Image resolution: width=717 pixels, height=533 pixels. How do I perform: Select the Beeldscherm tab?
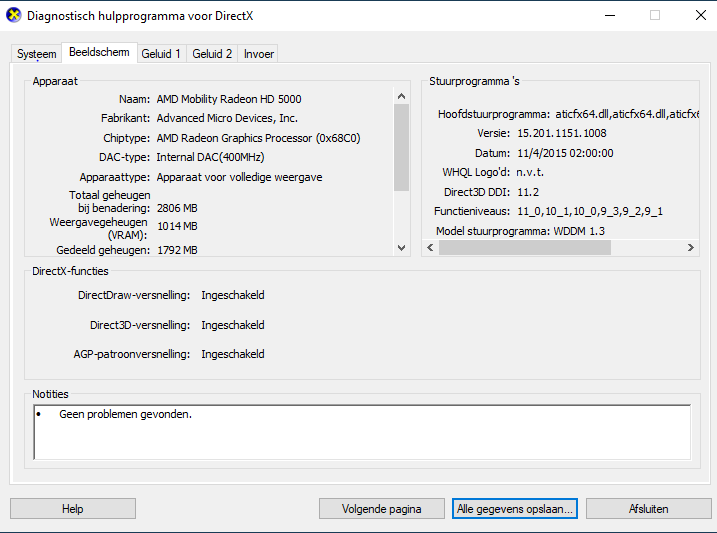(x=99, y=52)
